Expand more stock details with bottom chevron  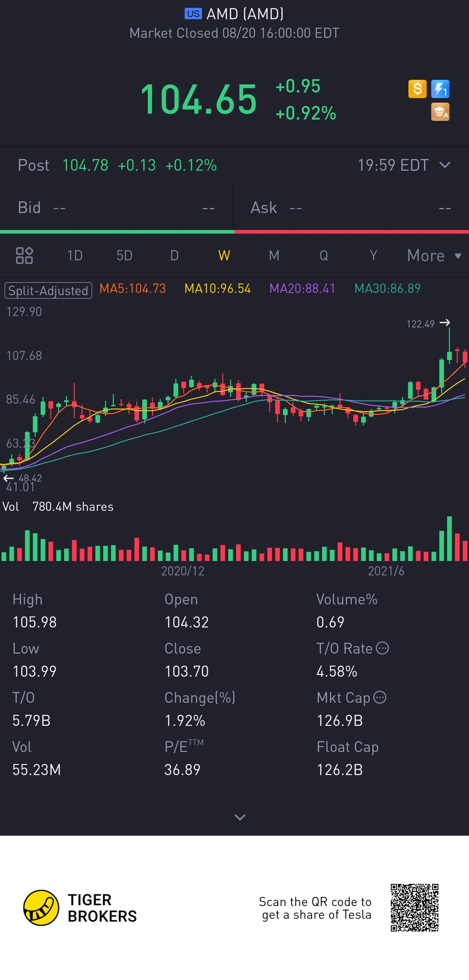coord(240,817)
